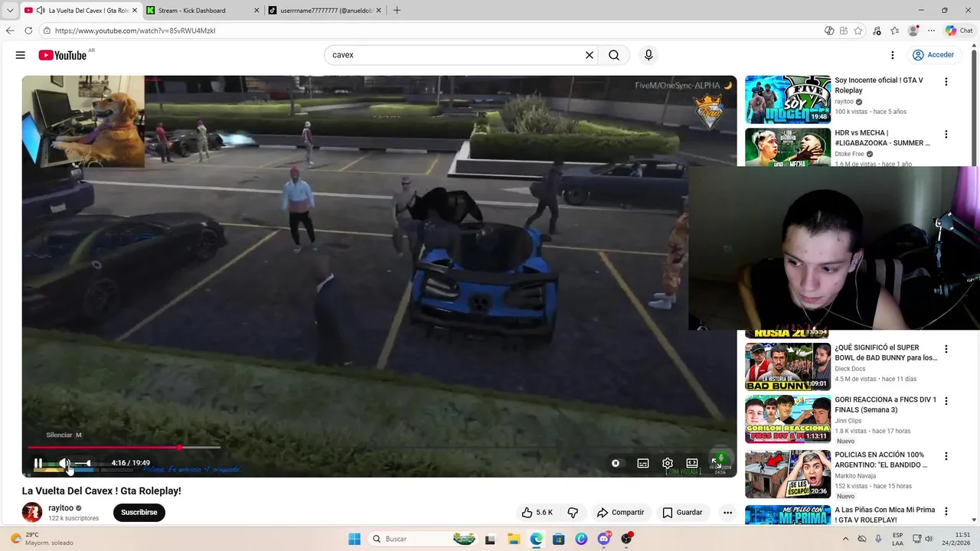
Task: Open the YouTube hamburger guide menu
Action: coord(21,55)
